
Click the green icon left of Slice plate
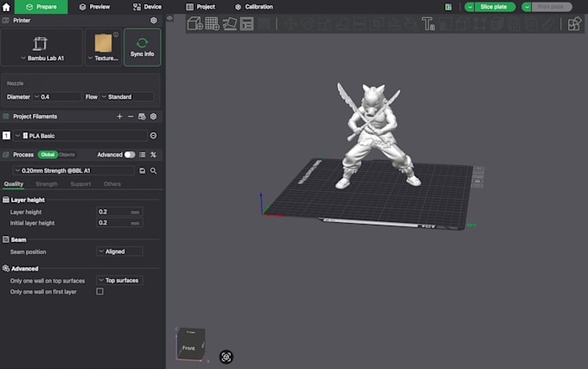[448, 7]
